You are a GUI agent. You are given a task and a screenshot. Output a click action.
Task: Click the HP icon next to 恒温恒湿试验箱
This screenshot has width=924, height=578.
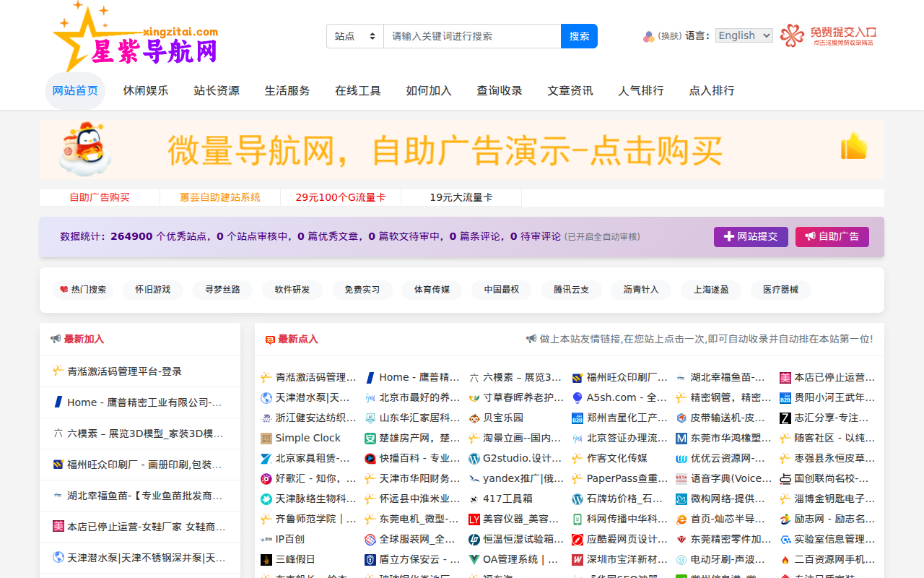[473, 539]
